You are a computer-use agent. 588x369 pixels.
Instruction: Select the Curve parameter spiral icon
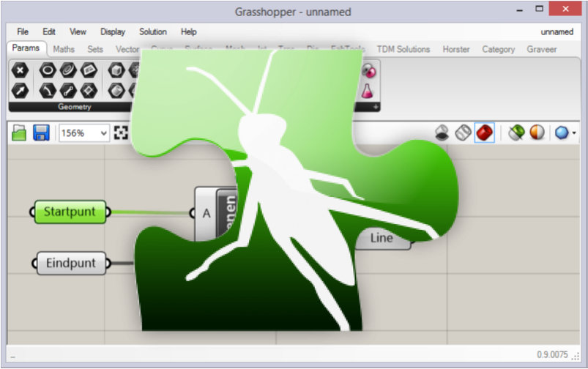[68, 70]
